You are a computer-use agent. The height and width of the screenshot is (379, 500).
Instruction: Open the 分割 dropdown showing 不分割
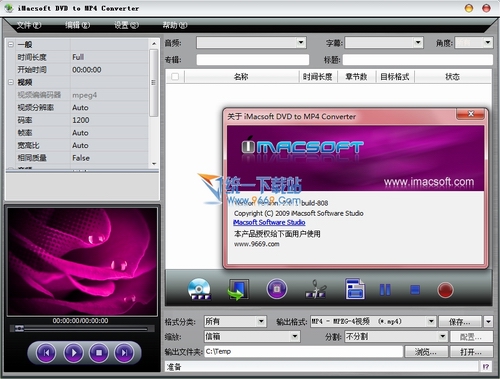click(x=442, y=336)
